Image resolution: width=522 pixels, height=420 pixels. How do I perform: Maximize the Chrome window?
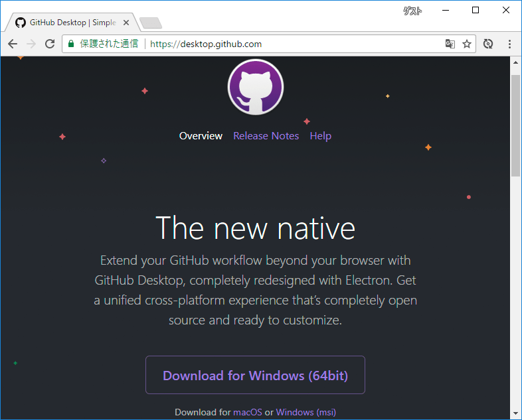[x=476, y=11]
